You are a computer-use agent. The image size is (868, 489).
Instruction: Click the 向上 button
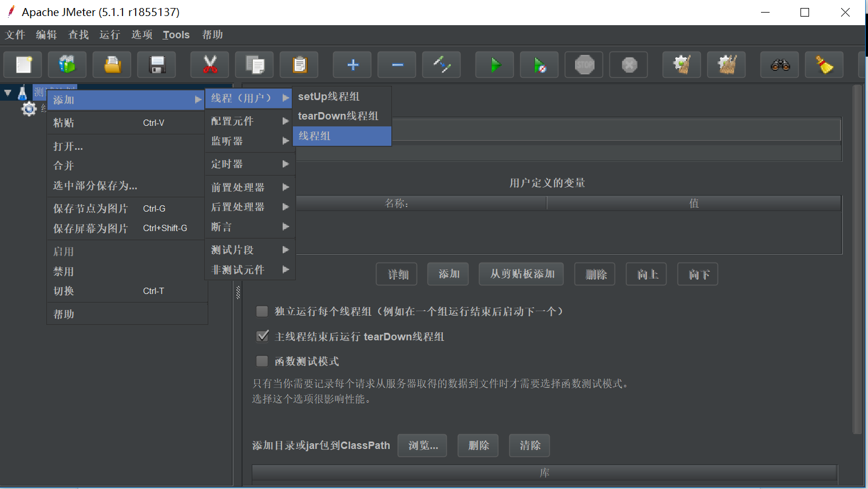[647, 274]
